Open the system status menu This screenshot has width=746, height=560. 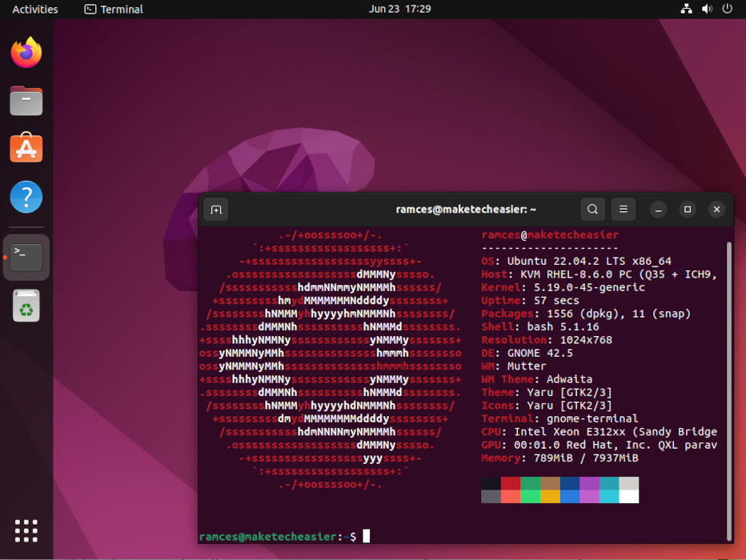728,9
